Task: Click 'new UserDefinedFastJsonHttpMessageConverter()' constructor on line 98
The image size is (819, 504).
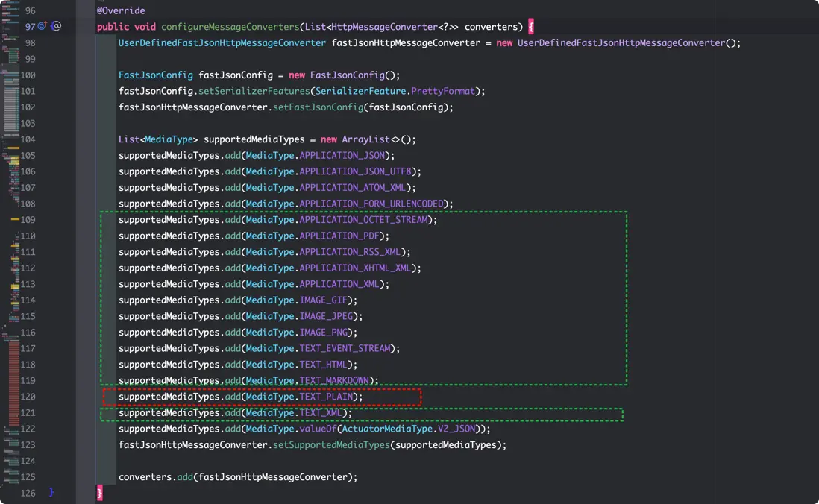Action: pyautogui.click(x=618, y=42)
